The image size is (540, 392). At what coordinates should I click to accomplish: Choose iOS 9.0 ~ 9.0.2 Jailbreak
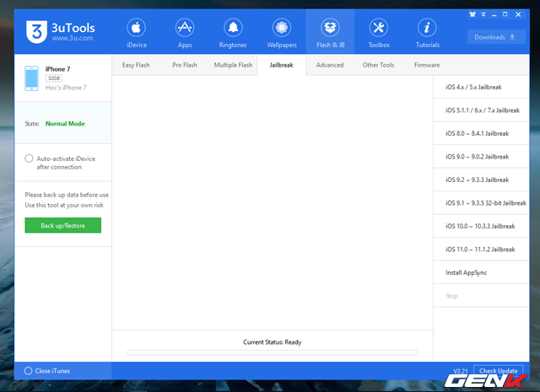point(481,157)
